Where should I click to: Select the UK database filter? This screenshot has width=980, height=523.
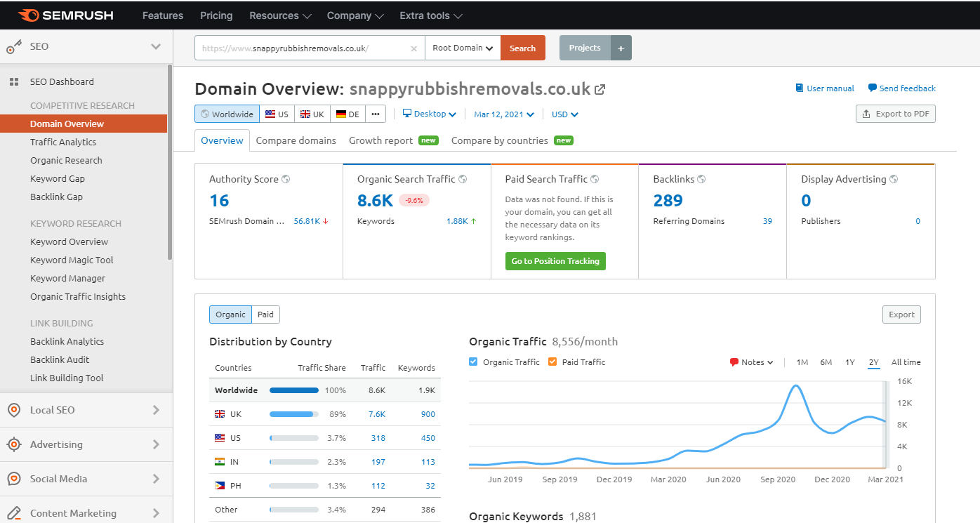[x=312, y=114]
